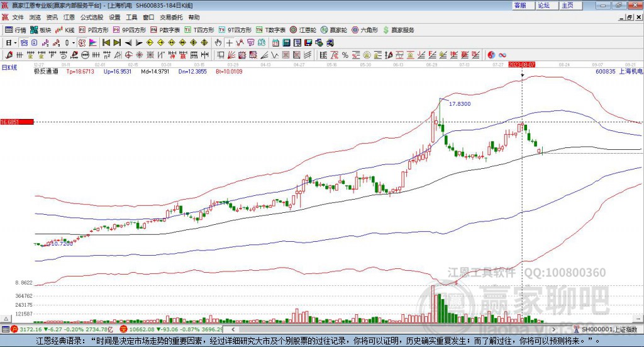Open the 窗口 menu
The height and width of the screenshot is (347, 644).
pos(148,17)
